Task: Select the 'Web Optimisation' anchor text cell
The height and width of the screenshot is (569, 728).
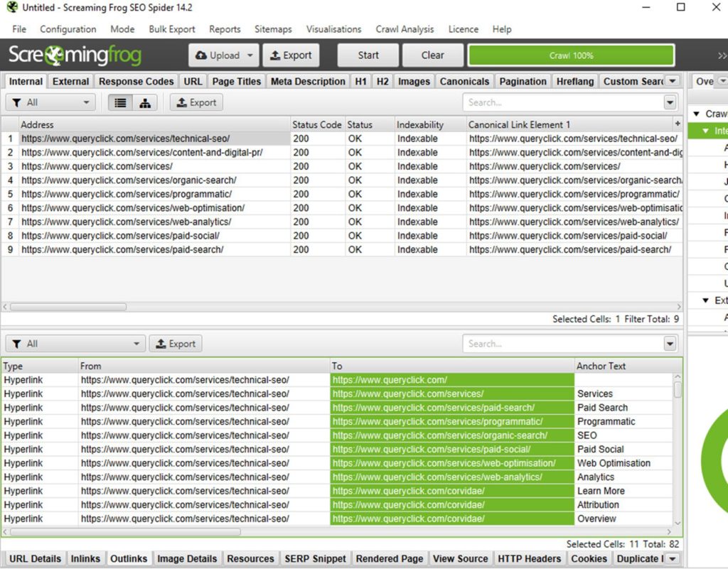Action: 623,463
